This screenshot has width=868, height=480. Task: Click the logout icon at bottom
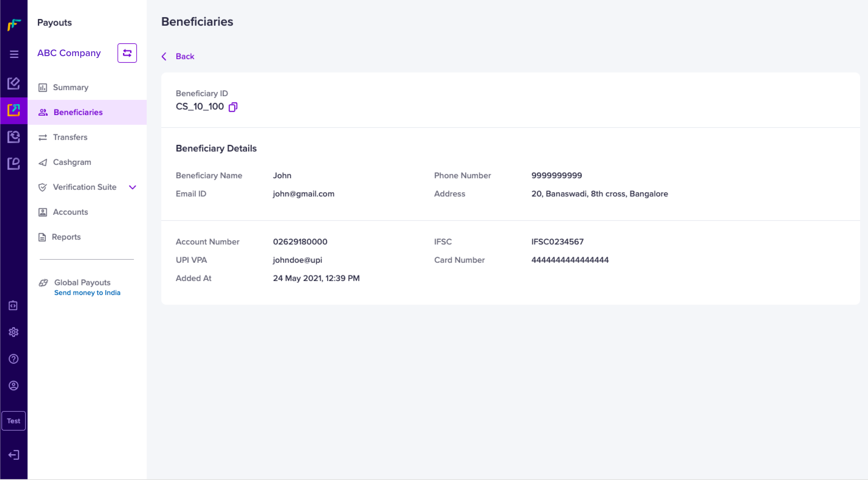(x=13, y=455)
